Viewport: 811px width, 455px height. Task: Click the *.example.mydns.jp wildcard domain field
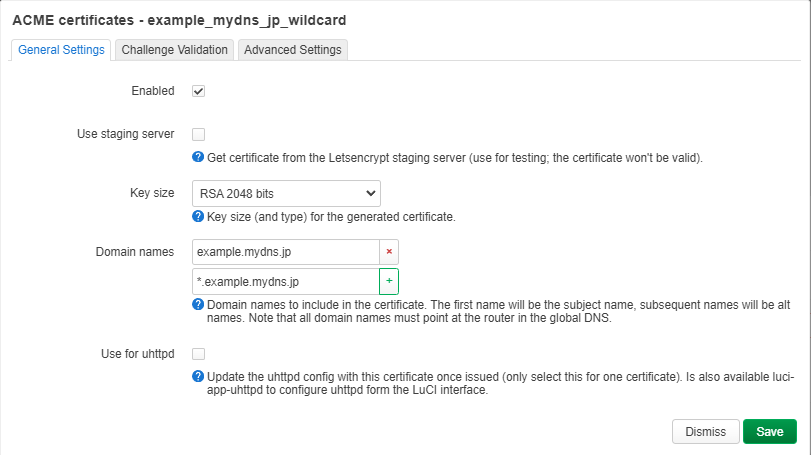point(285,281)
